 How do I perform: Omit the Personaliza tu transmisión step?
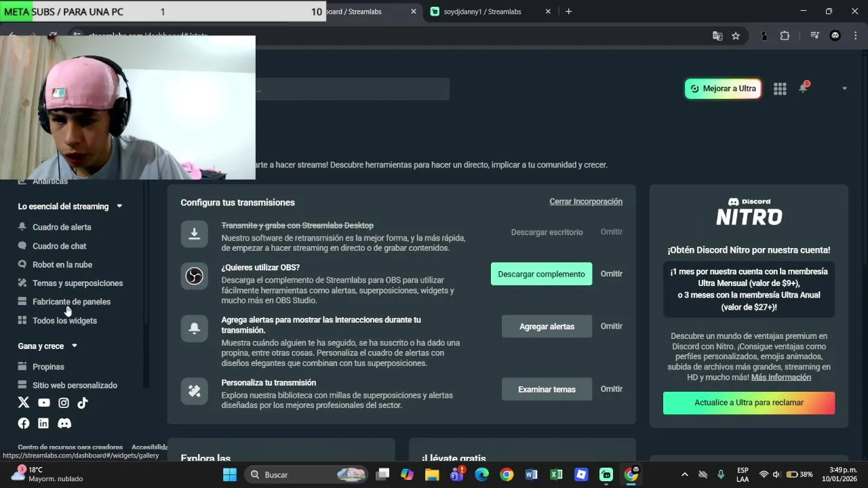[x=611, y=389]
